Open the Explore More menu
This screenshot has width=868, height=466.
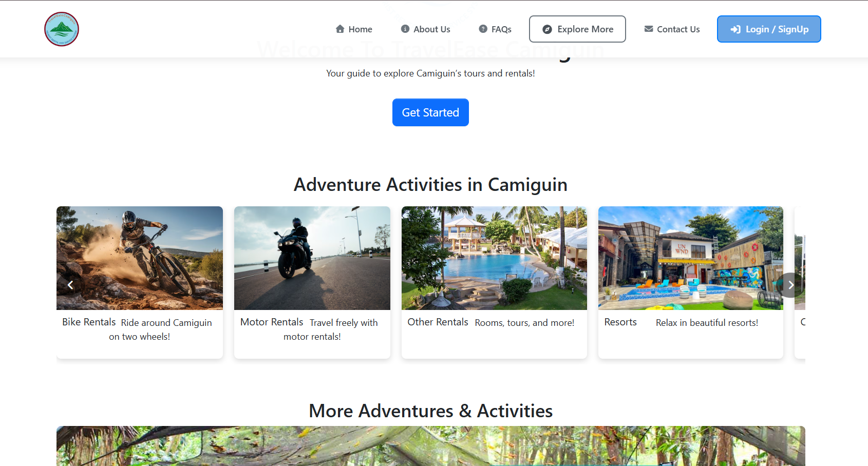577,29
